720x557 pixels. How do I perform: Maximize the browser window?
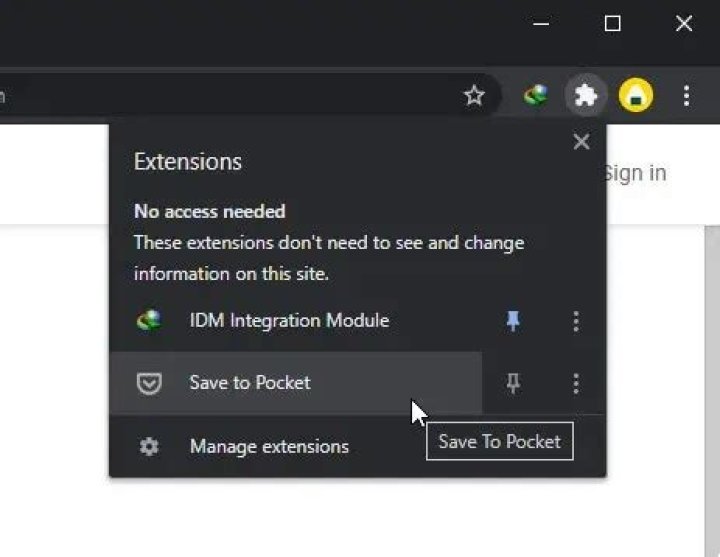[613, 23]
